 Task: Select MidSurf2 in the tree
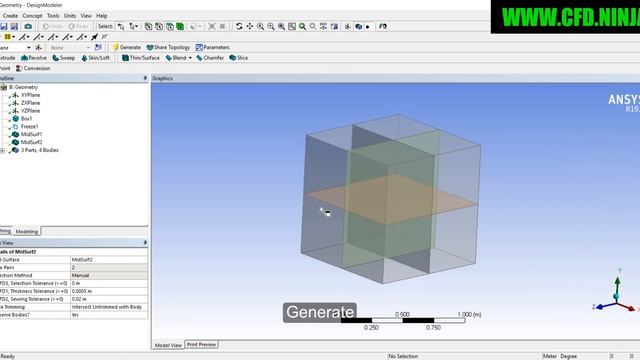click(x=31, y=142)
